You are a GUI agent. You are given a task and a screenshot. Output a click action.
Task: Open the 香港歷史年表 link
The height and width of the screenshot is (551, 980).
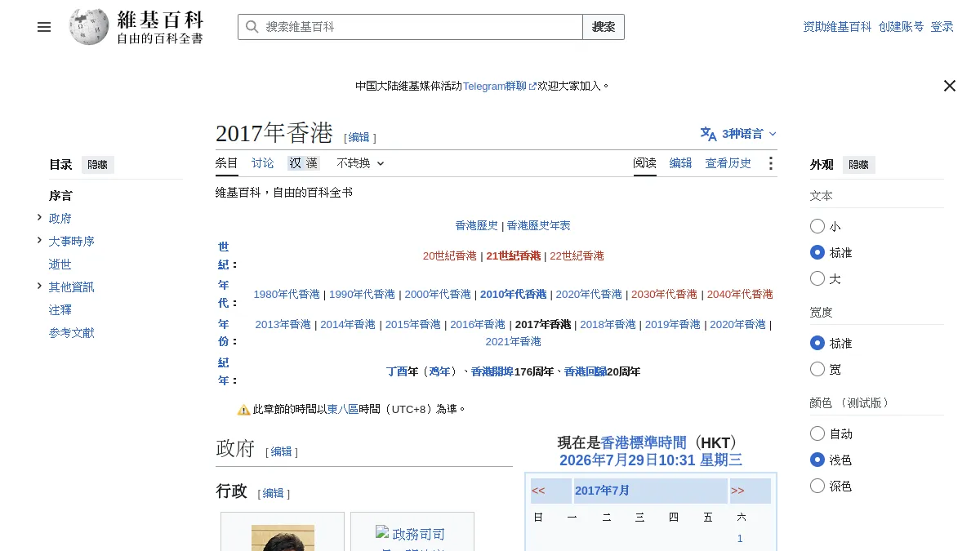click(x=539, y=225)
